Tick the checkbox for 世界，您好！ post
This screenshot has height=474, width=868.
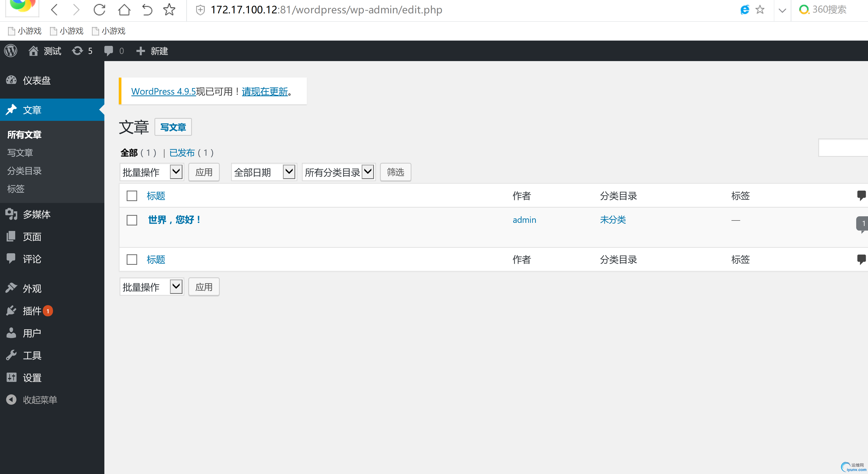point(132,220)
